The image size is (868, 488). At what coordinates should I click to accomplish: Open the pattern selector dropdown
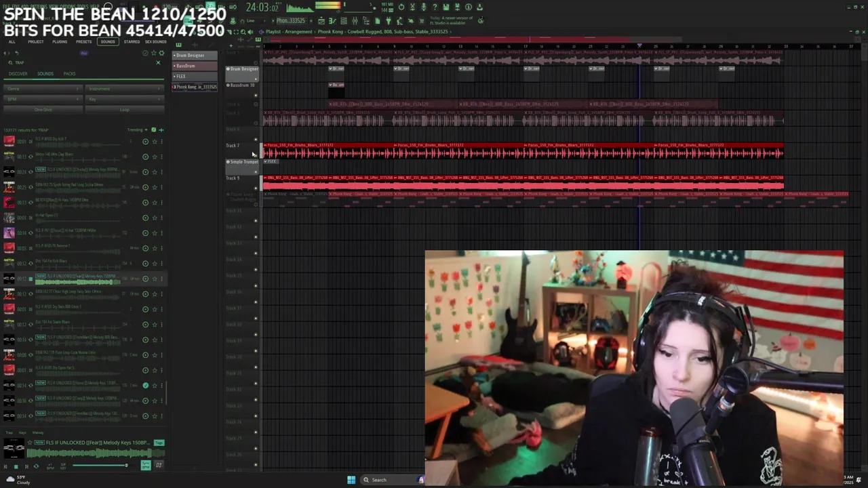290,21
